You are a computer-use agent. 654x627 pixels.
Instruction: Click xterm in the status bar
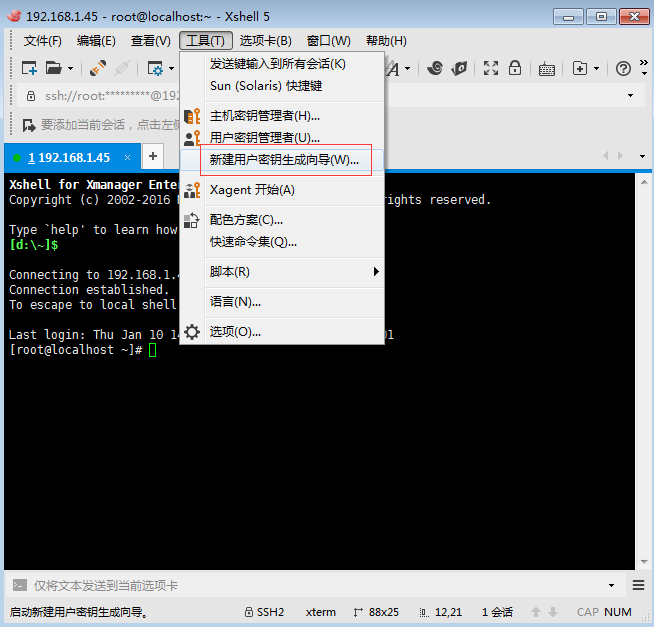(320, 612)
